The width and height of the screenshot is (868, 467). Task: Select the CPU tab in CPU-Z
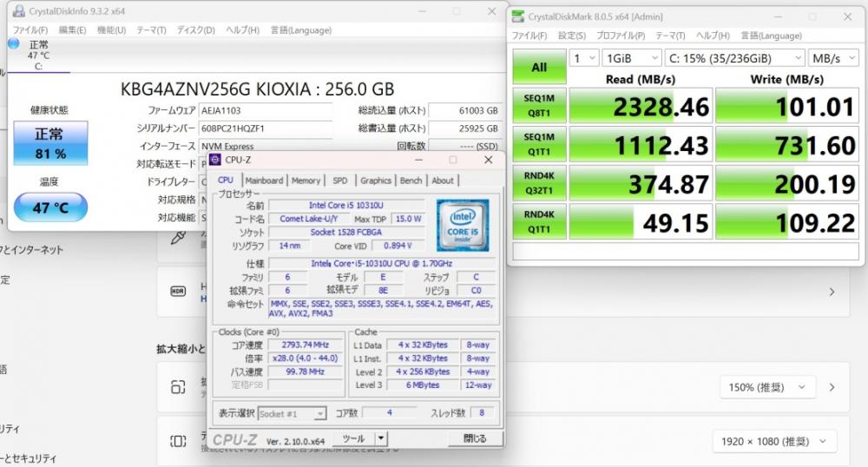[226, 180]
